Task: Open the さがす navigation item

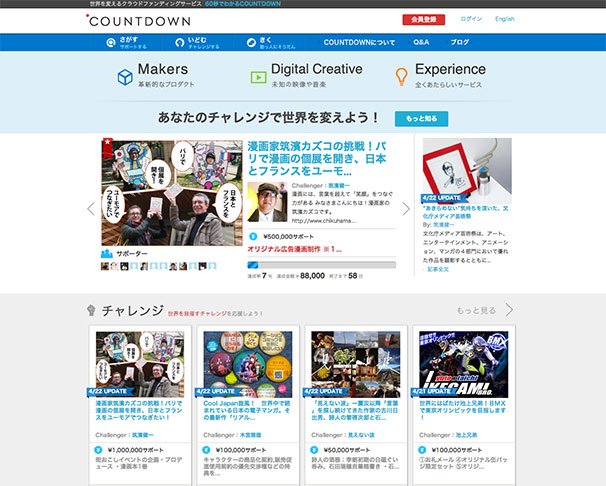Action: pyautogui.click(x=126, y=42)
